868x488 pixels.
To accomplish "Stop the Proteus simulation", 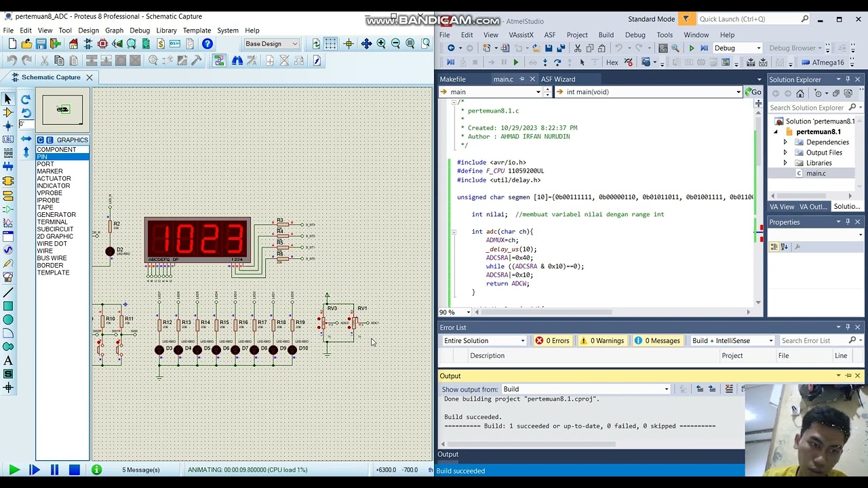I will 75,470.
